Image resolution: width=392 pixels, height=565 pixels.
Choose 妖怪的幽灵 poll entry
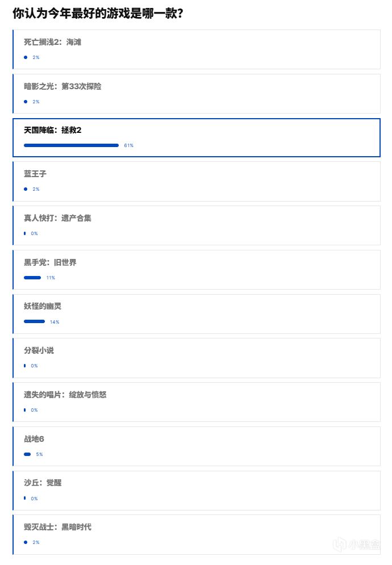click(196, 313)
